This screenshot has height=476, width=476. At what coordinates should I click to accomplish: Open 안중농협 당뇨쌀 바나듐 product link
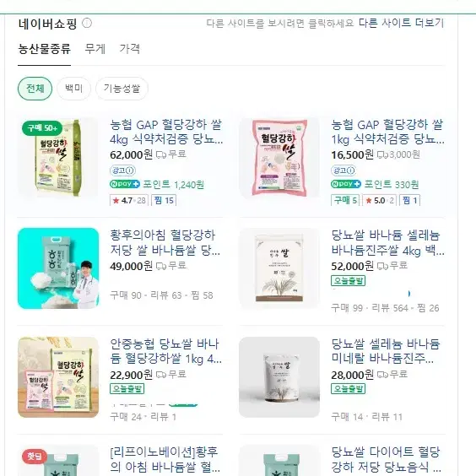165,351
